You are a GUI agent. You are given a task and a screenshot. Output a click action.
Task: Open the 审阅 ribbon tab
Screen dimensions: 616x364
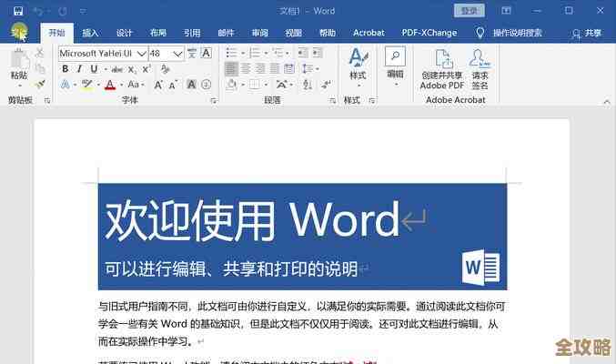(x=259, y=33)
